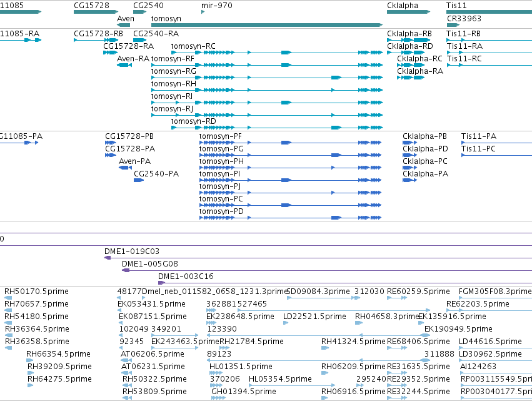
Task: Select the tomosyn gene bar
Action: click(x=267, y=25)
